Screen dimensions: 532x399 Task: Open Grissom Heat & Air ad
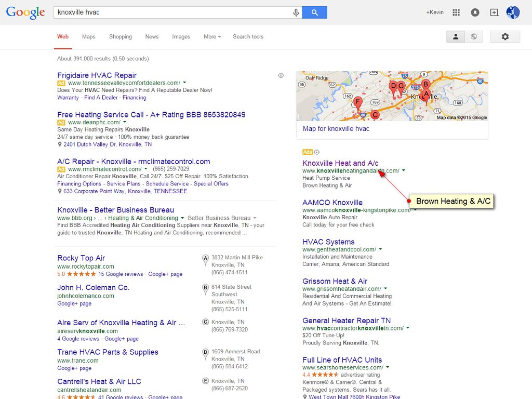(x=335, y=281)
